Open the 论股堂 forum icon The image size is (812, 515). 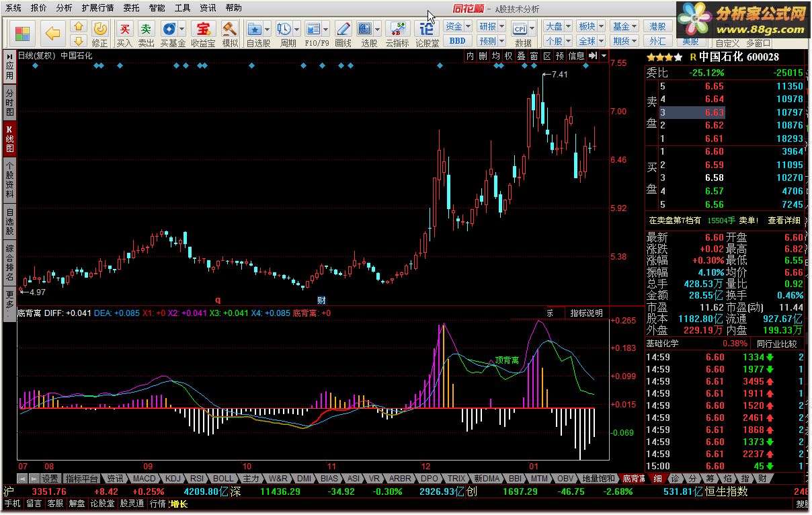tap(426, 28)
